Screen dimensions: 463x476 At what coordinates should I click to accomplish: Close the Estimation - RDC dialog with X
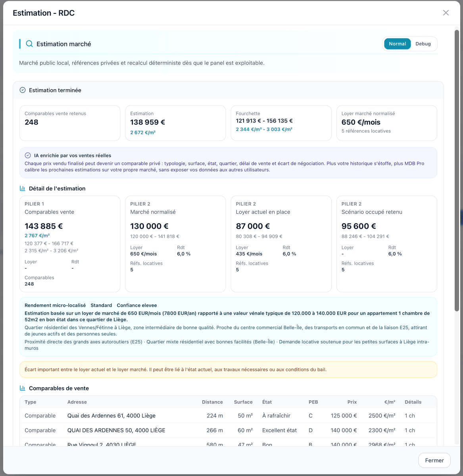[446, 13]
